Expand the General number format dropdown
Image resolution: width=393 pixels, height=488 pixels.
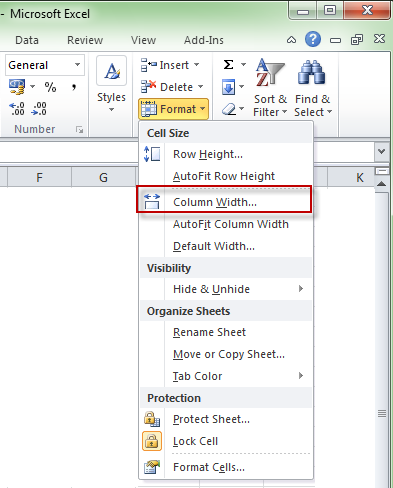point(77,65)
